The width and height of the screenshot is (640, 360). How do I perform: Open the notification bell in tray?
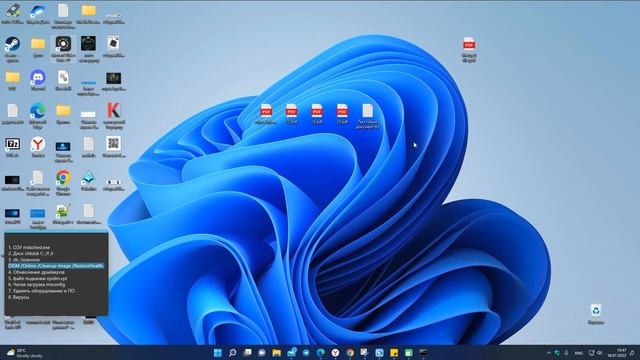tap(632, 353)
